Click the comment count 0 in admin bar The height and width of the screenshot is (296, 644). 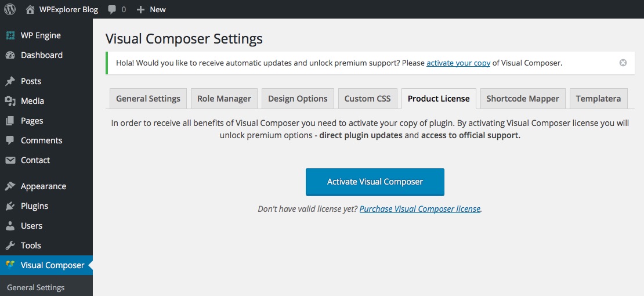(x=124, y=9)
